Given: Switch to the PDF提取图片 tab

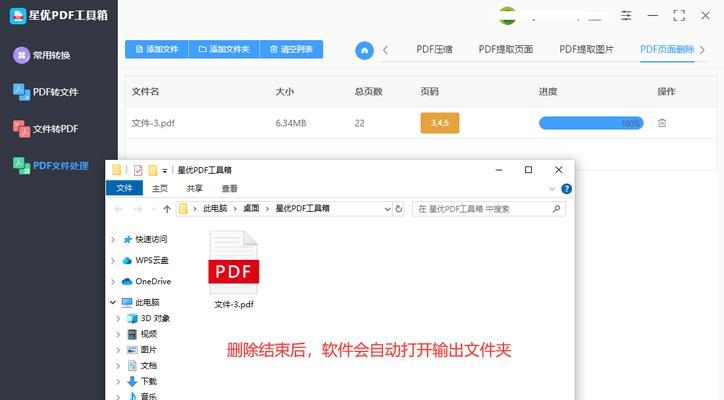Looking at the screenshot, I should click(586, 49).
